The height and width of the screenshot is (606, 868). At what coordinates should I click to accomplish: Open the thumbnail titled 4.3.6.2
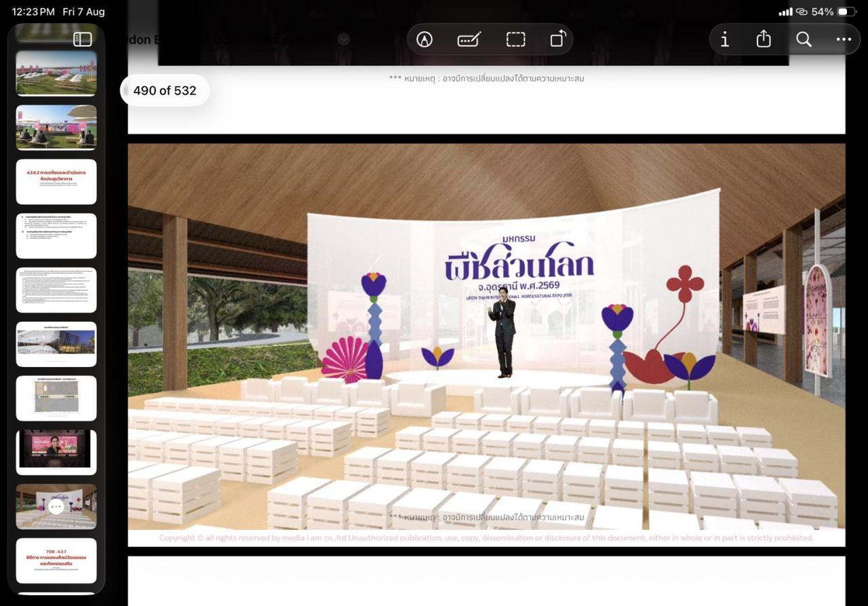56,181
